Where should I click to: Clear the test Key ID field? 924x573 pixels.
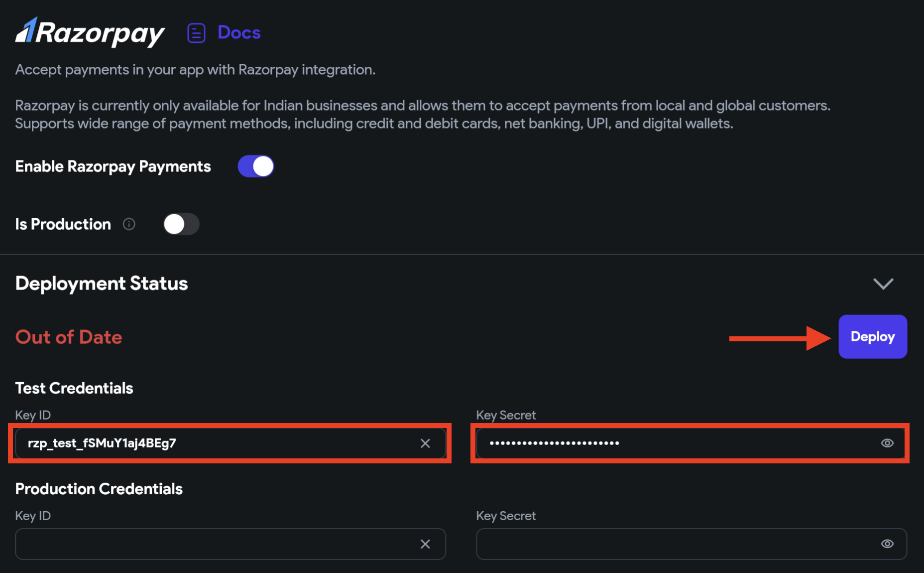click(x=425, y=443)
